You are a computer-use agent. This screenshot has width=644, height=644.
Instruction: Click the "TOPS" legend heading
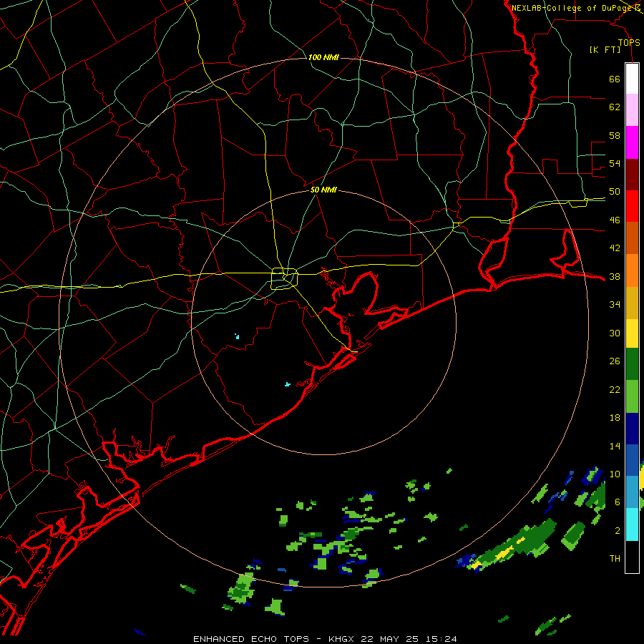click(x=629, y=42)
